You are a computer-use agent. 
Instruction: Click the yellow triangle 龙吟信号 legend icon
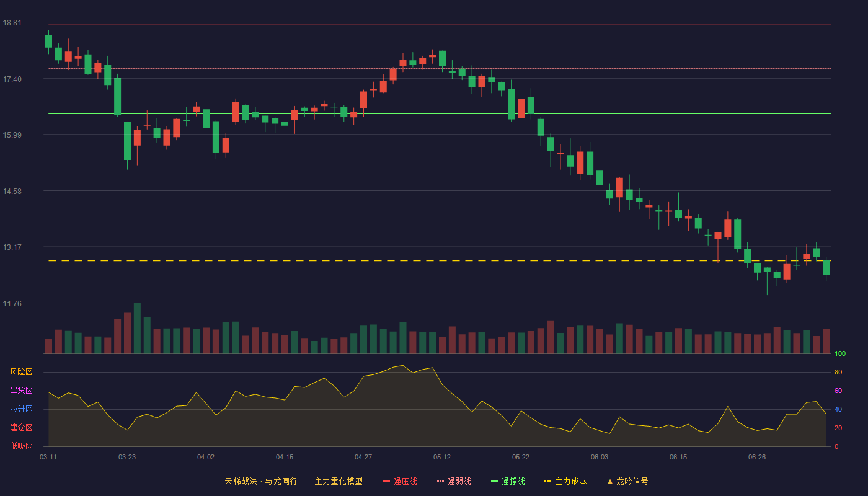pos(610,481)
